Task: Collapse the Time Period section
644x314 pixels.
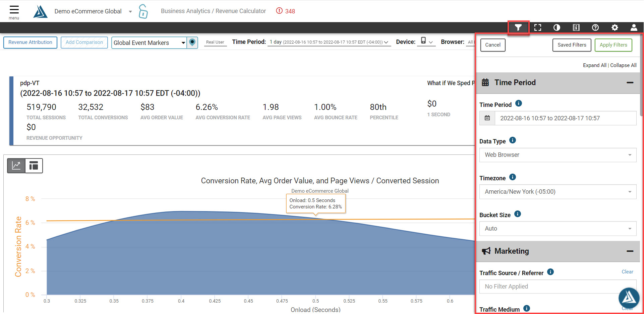Action: pyautogui.click(x=630, y=83)
